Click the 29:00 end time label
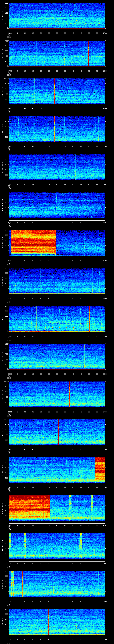This screenshot has width=114, height=644. (105, 487)
